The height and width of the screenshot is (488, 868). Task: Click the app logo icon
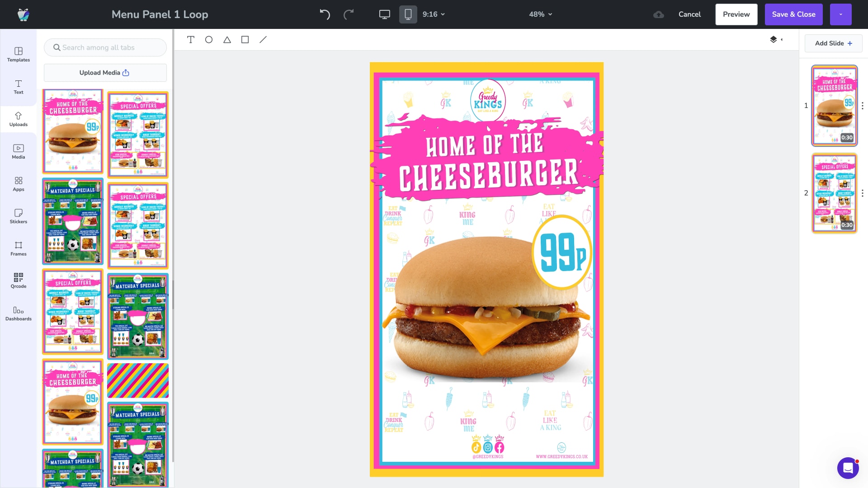tap(24, 14)
